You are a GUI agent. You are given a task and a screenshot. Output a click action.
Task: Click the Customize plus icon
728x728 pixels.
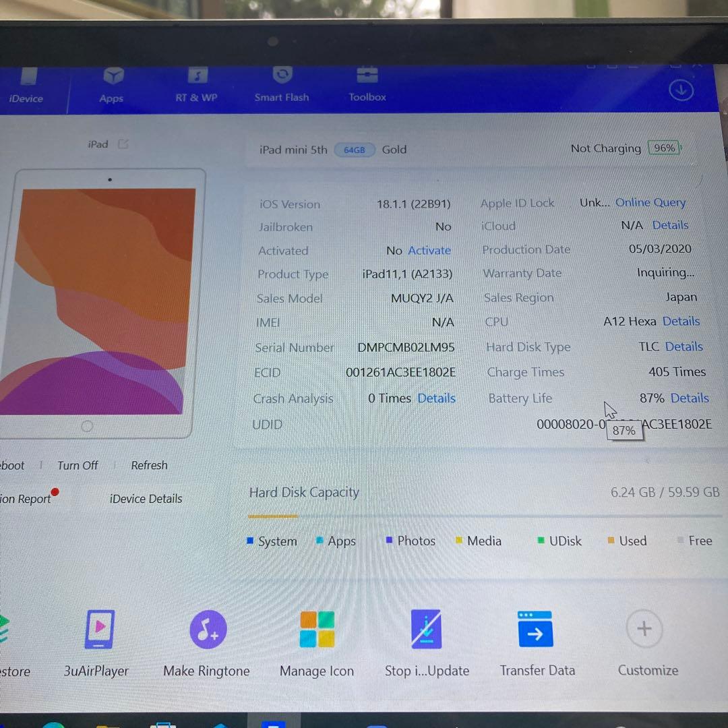tap(644, 629)
